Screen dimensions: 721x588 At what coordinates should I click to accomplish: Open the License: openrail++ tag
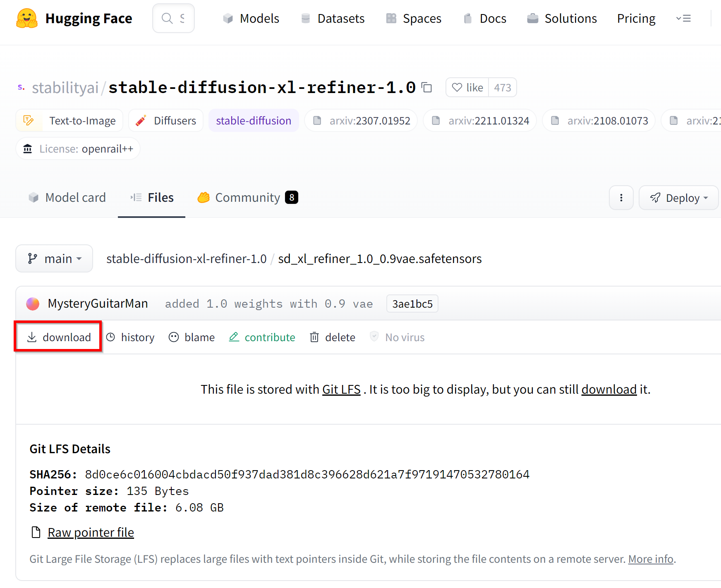pyautogui.click(x=78, y=149)
